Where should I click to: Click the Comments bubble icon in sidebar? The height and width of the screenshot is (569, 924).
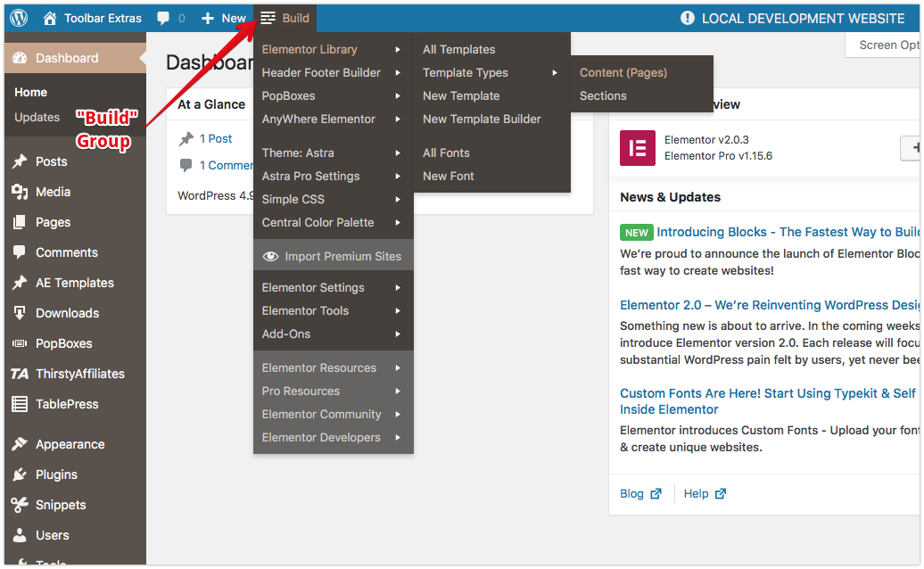pyautogui.click(x=20, y=252)
